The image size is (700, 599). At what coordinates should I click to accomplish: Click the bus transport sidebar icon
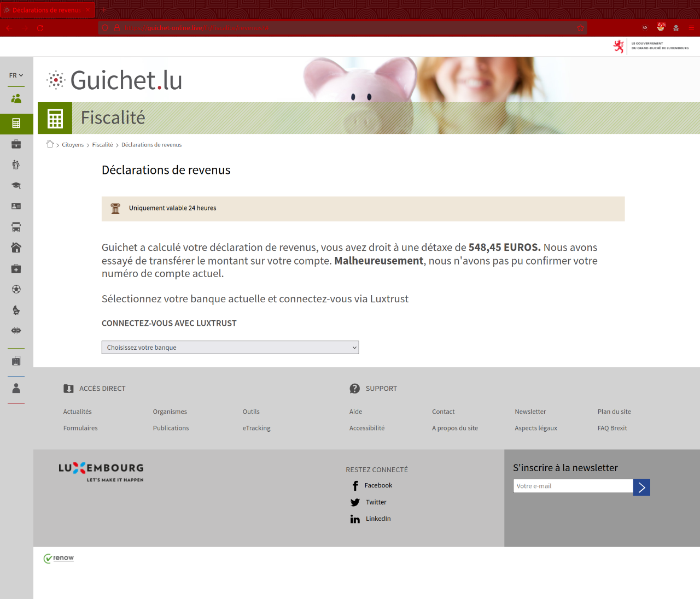pos(16,227)
